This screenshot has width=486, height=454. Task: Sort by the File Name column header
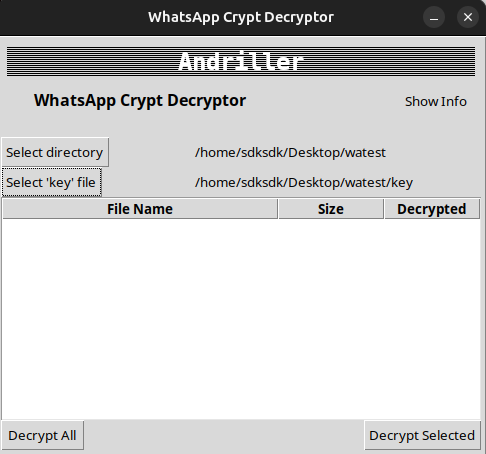(140, 209)
